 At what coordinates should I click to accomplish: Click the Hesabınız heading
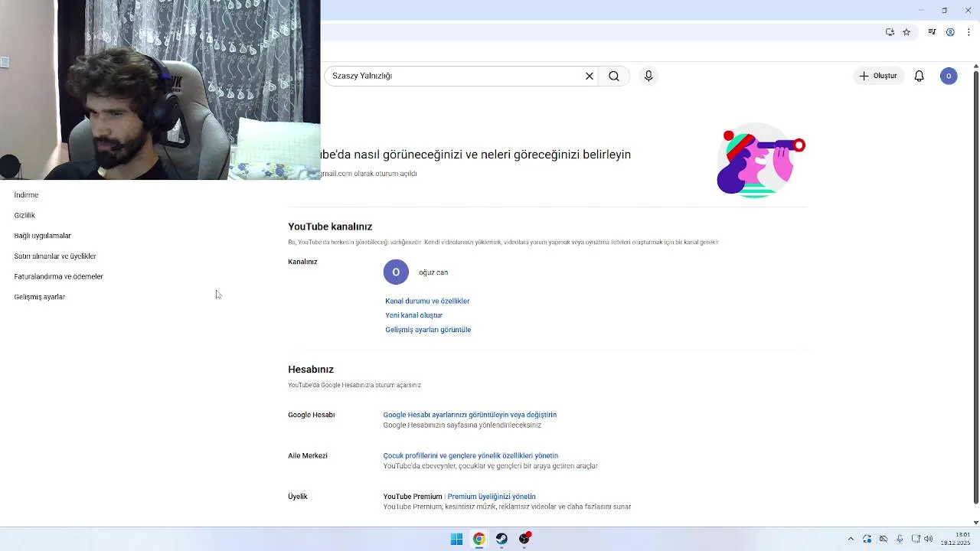(311, 370)
